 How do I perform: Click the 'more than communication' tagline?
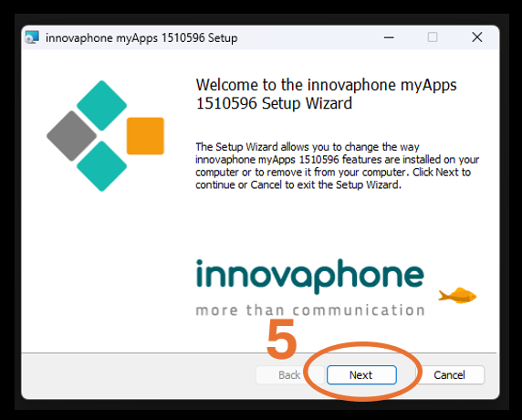point(310,310)
